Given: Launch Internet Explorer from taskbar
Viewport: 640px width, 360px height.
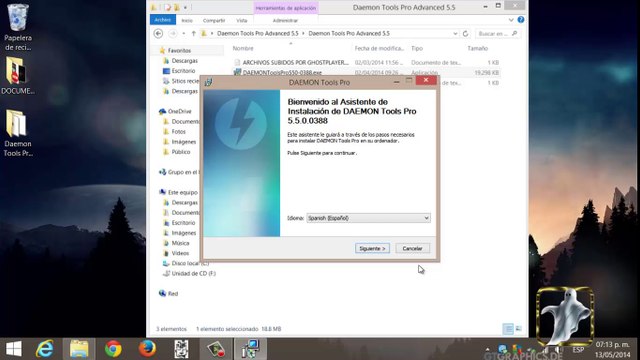Looking at the screenshot, I should pos(44,349).
